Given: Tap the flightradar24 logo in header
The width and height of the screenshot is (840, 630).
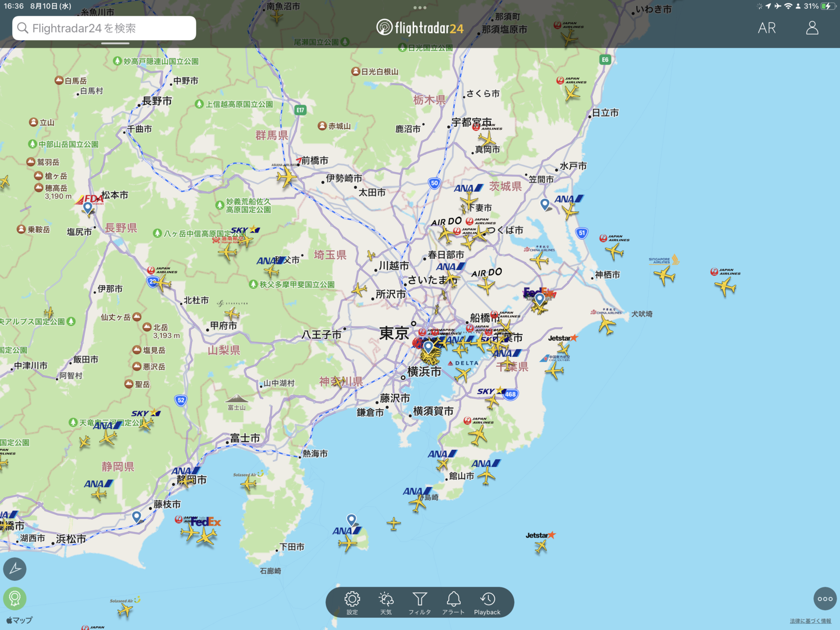Looking at the screenshot, I should pyautogui.click(x=420, y=28).
